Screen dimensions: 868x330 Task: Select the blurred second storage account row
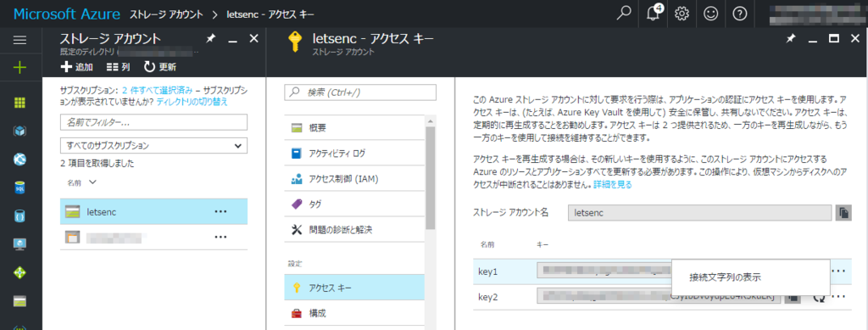click(153, 237)
